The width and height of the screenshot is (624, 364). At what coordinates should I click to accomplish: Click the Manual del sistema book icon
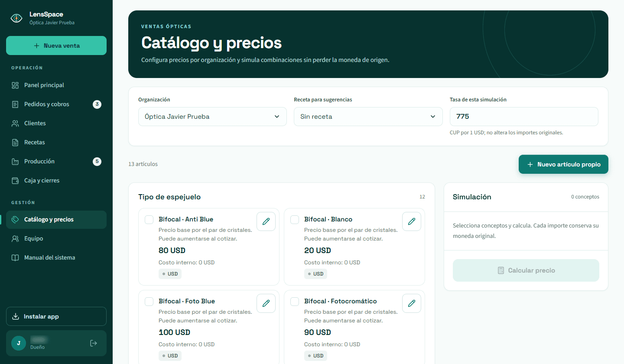(x=15, y=258)
